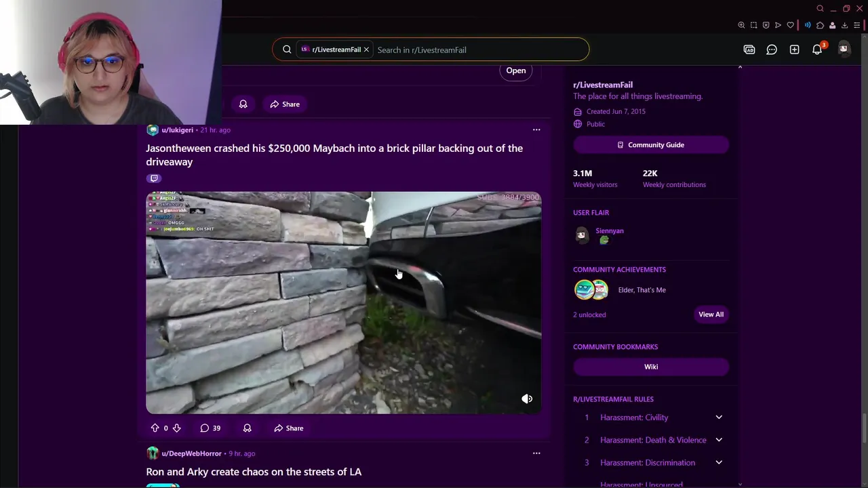The height and width of the screenshot is (488, 868).
Task: Click the page vertical scrollbar thumb
Action: 864,429
